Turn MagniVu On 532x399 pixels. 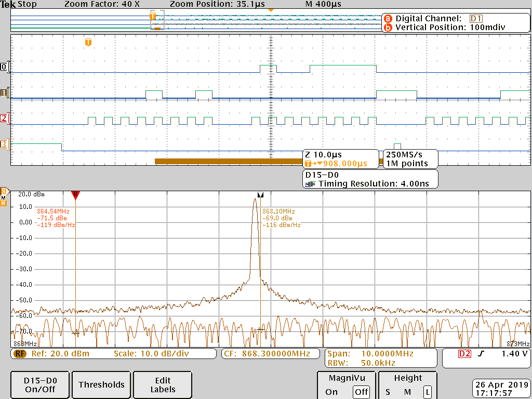point(331,392)
